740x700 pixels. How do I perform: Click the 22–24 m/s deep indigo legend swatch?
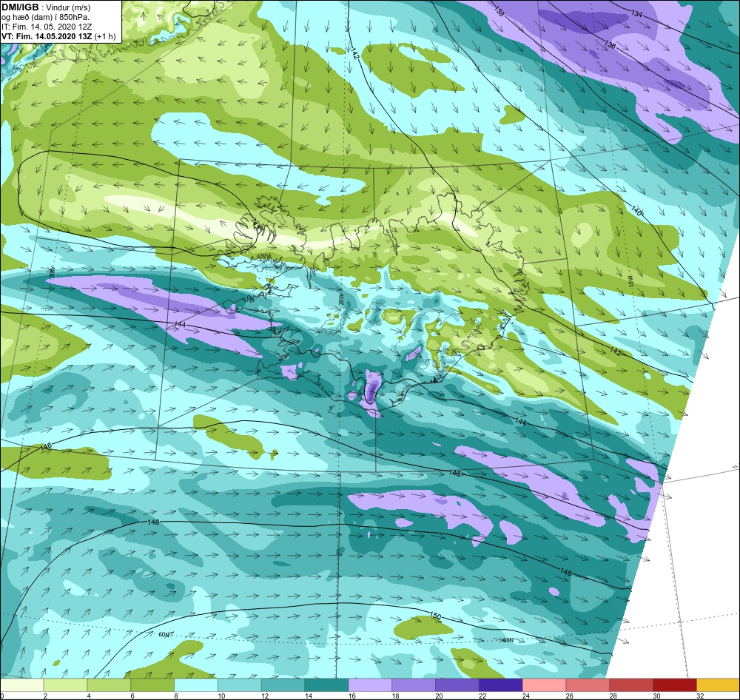point(501,685)
